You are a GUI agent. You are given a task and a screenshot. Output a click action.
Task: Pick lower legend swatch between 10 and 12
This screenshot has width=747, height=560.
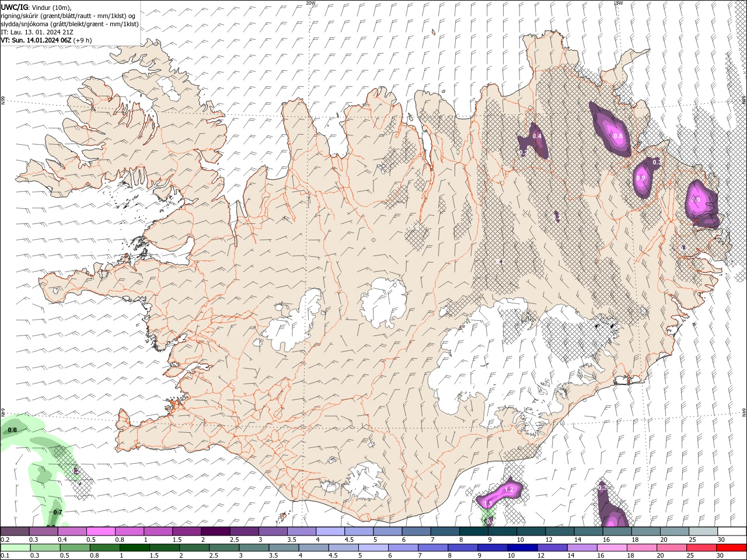[x=523, y=547]
